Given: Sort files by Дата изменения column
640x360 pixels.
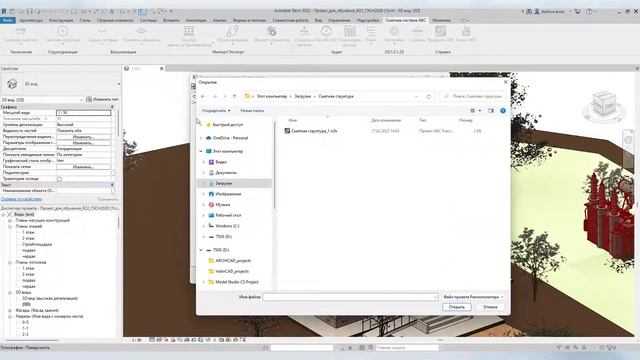Looking at the screenshot, I should 386,120.
